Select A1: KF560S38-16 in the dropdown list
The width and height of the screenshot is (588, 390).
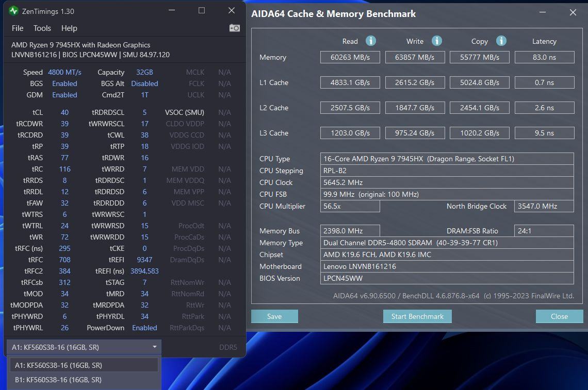(x=84, y=365)
